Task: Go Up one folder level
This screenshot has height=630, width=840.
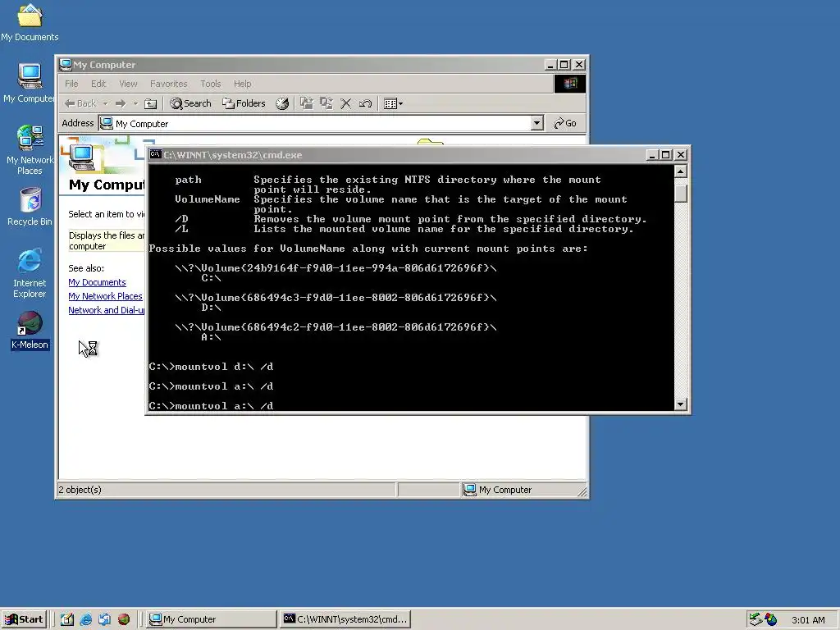Action: (x=151, y=103)
